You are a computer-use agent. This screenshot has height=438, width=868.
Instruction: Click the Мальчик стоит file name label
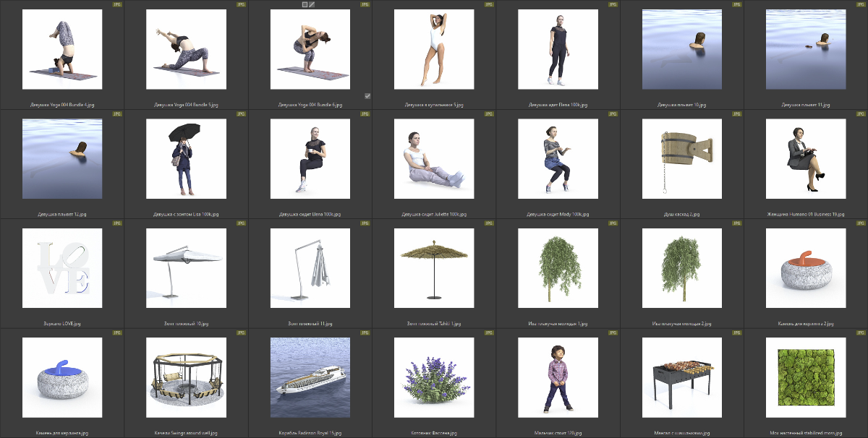tap(558, 433)
